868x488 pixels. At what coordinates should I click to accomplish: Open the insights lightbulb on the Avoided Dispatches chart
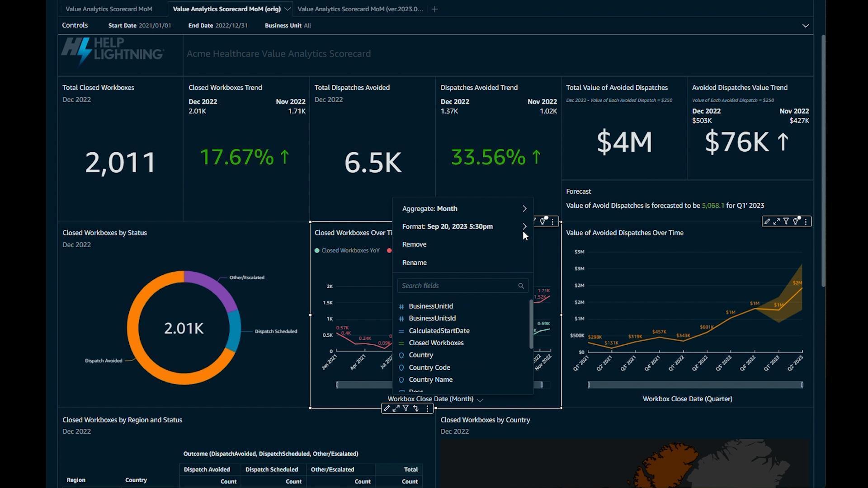[x=796, y=221]
